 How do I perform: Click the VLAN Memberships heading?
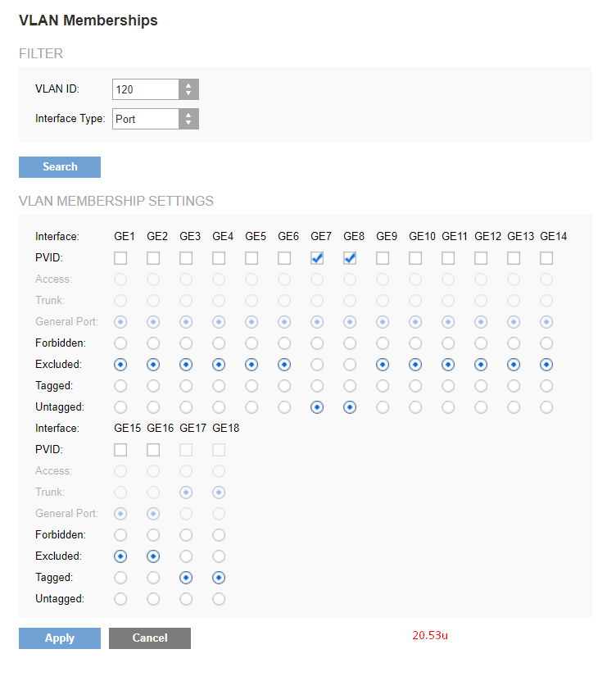[x=88, y=20]
